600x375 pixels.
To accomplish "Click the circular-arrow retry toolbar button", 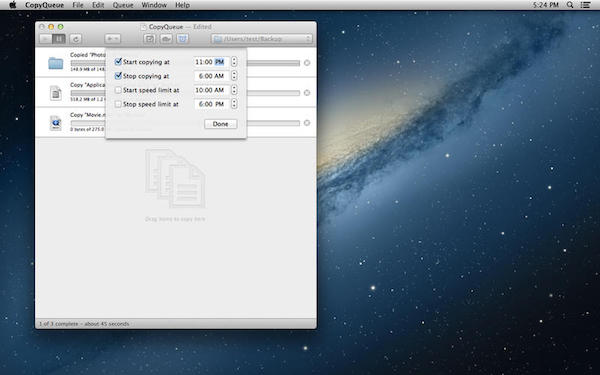I will (76, 39).
